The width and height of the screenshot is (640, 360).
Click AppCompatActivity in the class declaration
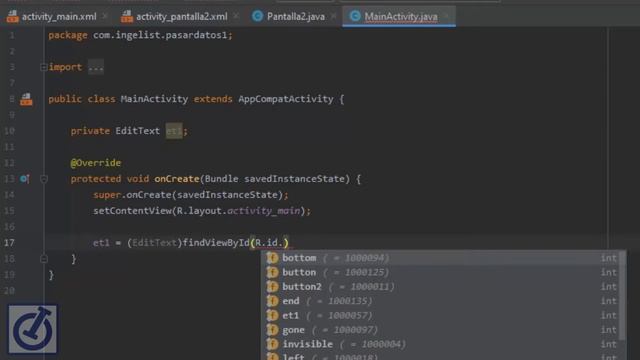tap(286, 99)
